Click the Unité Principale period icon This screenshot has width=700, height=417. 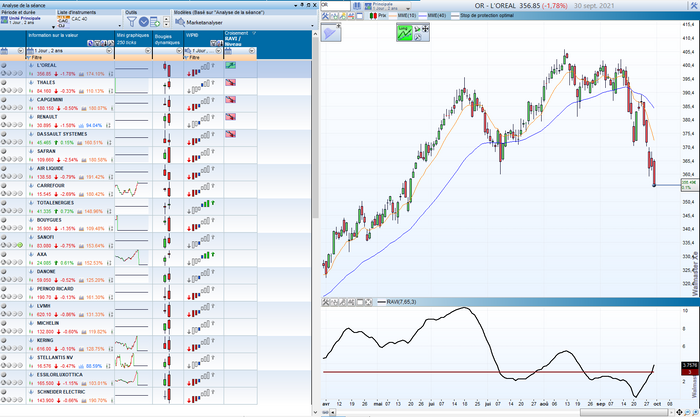[x=4, y=20]
